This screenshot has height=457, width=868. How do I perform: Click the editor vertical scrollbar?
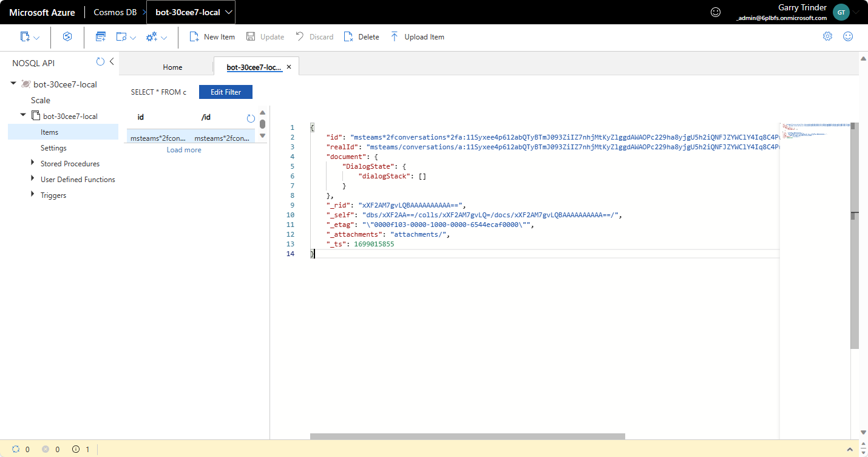point(854,235)
